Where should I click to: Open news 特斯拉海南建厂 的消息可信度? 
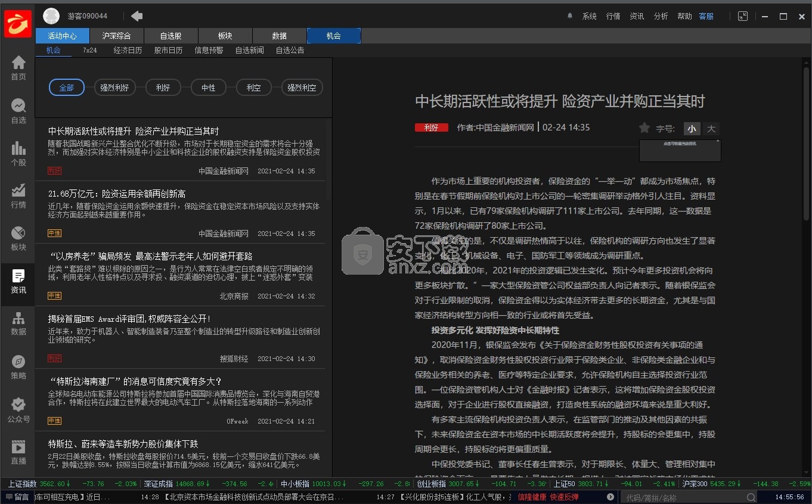pyautogui.click(x=180, y=400)
